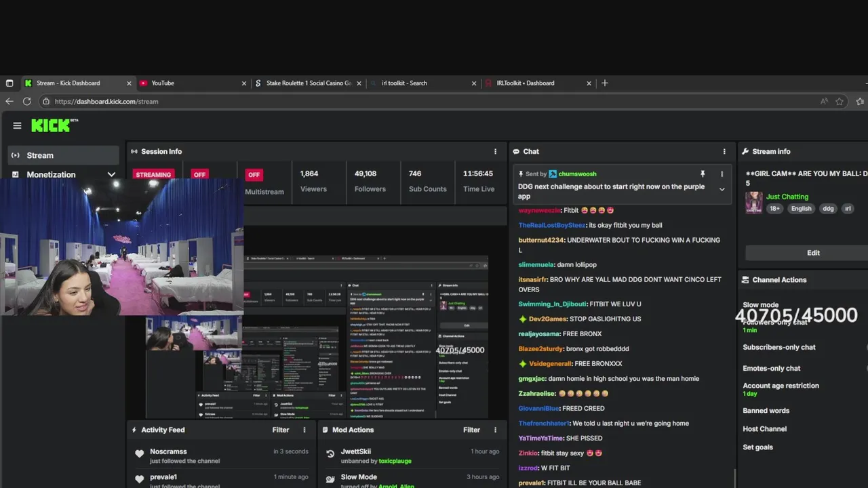Image resolution: width=868 pixels, height=488 pixels.
Task: Open Mod Actions three-dot menu
Action: 495,430
